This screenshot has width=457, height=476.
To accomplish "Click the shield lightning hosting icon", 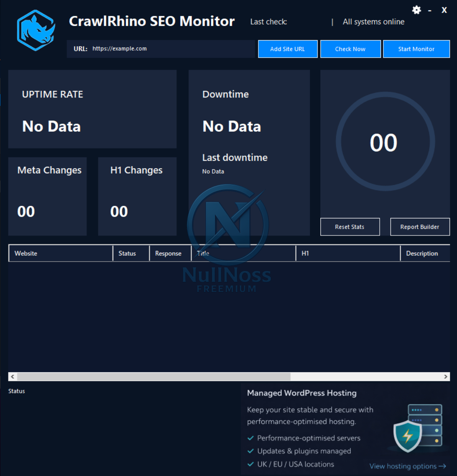I will pyautogui.click(x=408, y=436).
